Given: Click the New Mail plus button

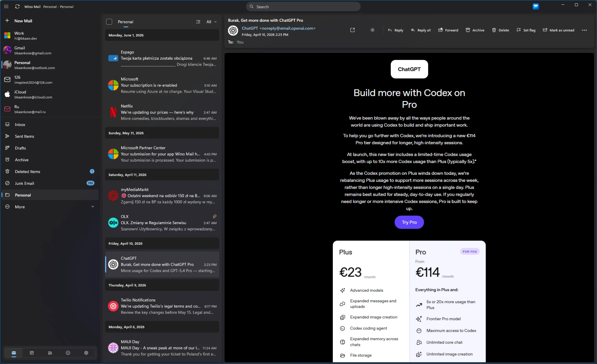Looking at the screenshot, I should pyautogui.click(x=7, y=21).
